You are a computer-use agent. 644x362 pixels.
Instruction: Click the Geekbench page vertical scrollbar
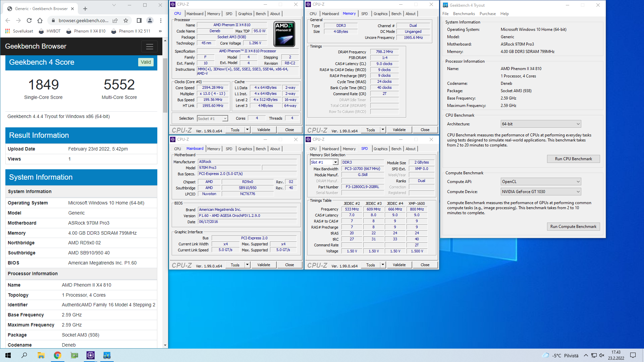pyautogui.click(x=165, y=85)
